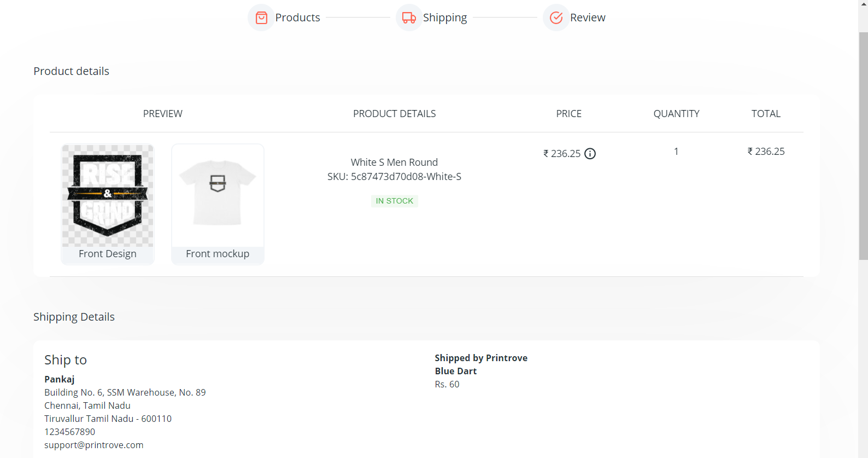
Task: Click the Review checkmark icon
Action: coord(556,18)
